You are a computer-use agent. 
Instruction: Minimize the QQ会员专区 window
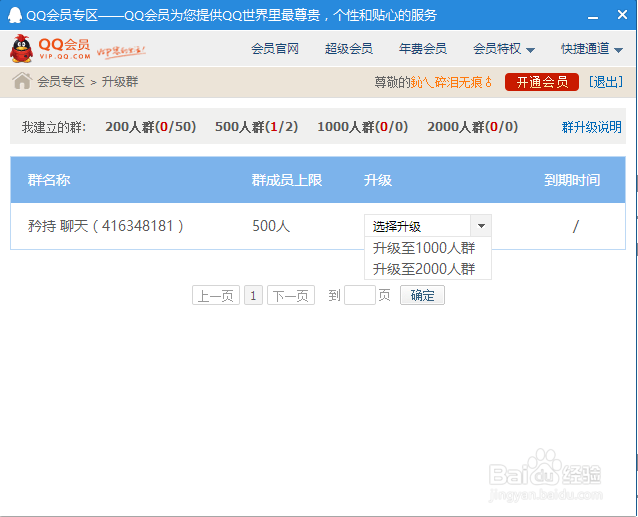click(593, 17)
